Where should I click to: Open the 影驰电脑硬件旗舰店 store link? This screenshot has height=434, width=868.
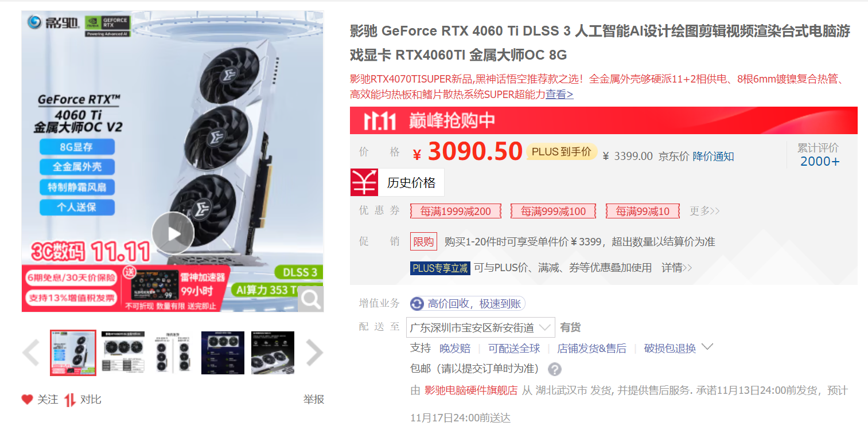pos(471,390)
